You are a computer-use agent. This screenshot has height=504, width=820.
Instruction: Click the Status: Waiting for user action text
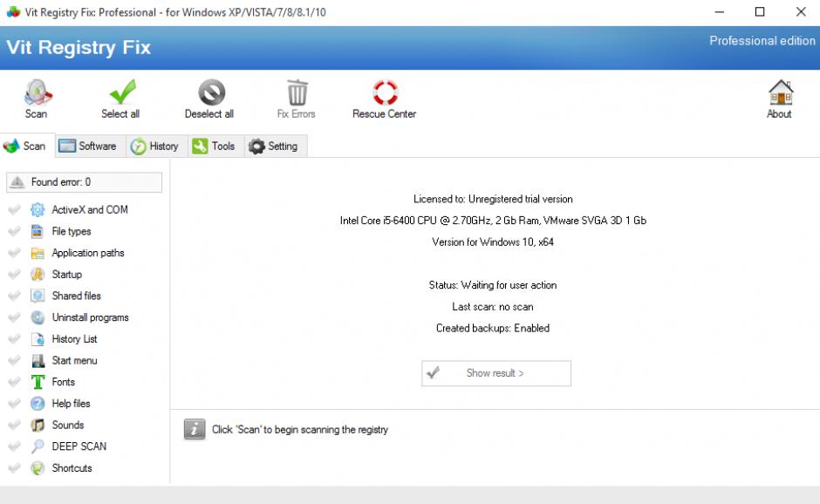pos(493,285)
